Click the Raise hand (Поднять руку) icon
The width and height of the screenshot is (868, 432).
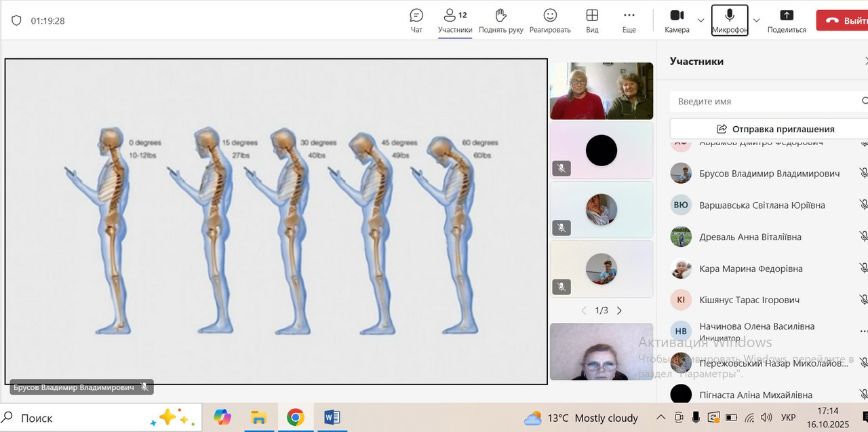500,20
